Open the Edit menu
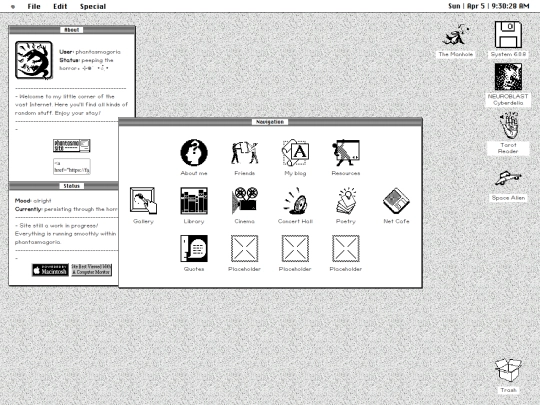This screenshot has width=540, height=405. click(60, 6)
